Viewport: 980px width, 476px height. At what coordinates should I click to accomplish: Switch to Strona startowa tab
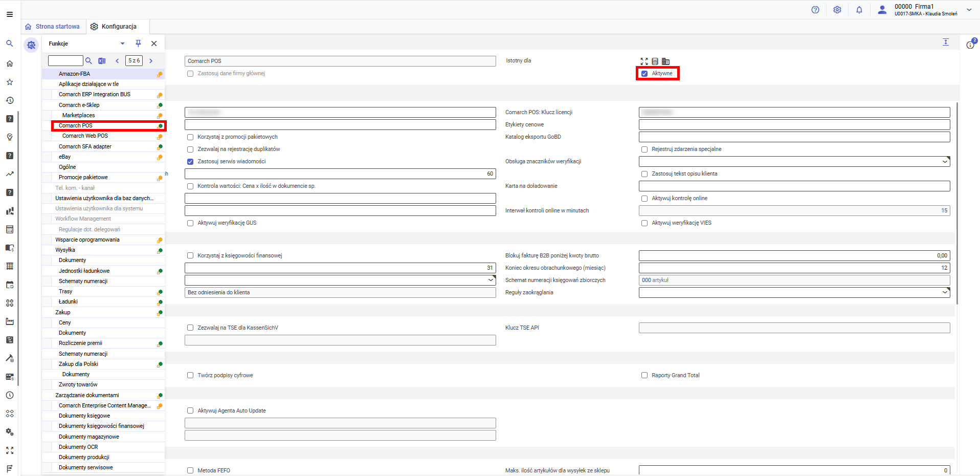point(53,27)
